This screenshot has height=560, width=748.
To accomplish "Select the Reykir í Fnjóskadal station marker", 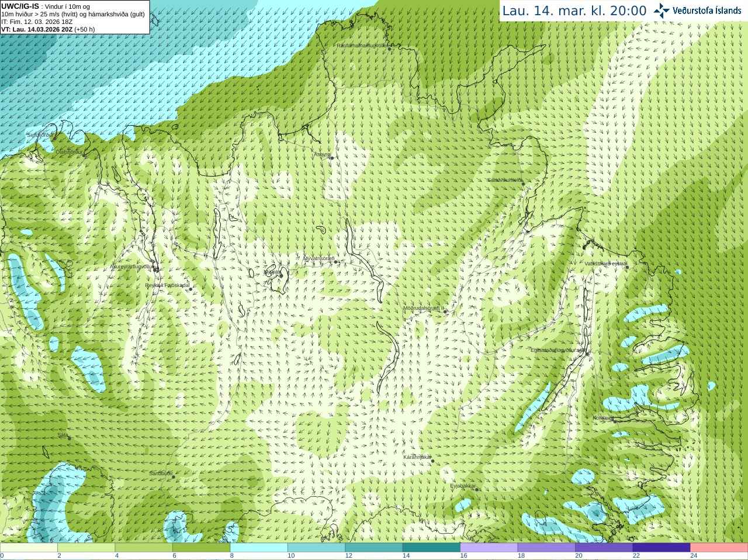I will tap(190, 289).
